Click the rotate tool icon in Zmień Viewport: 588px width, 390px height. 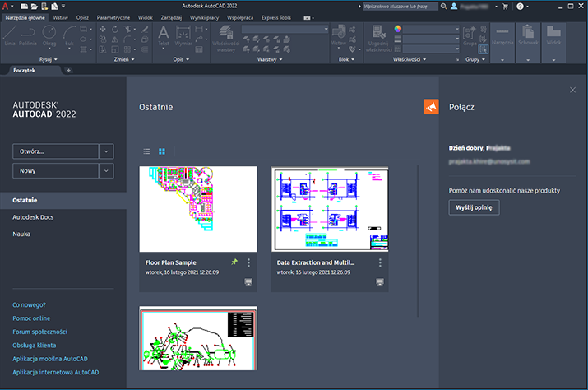pyautogui.click(x=115, y=29)
